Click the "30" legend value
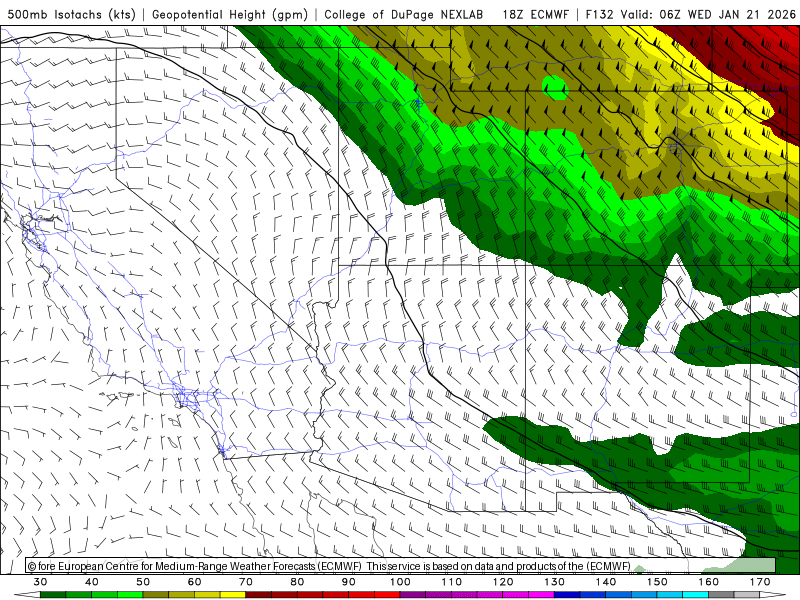The width and height of the screenshot is (800, 600). point(40,582)
